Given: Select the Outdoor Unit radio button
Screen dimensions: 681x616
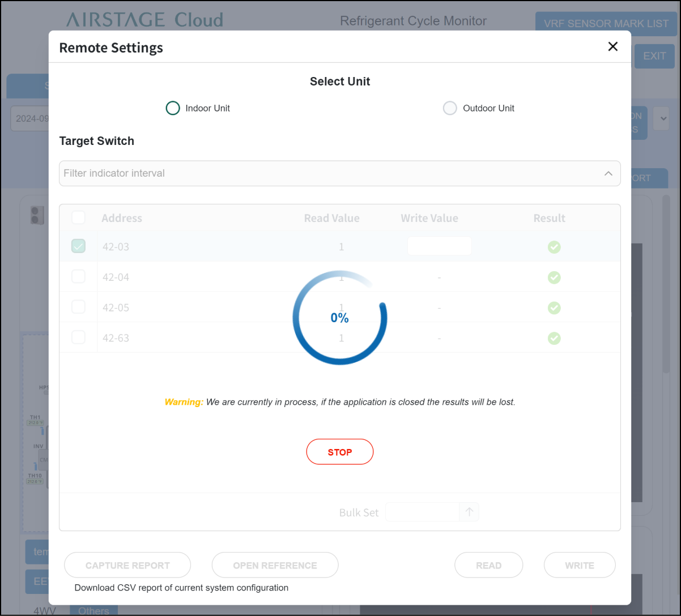Looking at the screenshot, I should (450, 108).
